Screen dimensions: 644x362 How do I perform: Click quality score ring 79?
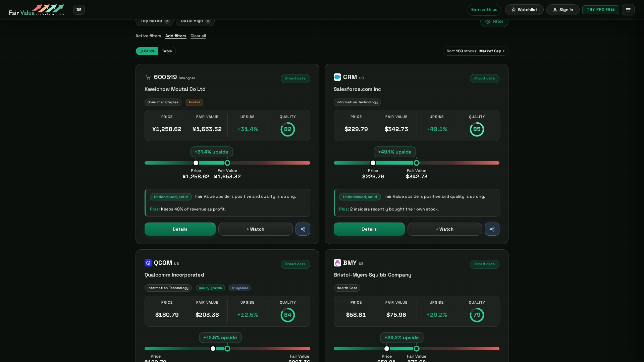click(x=477, y=315)
